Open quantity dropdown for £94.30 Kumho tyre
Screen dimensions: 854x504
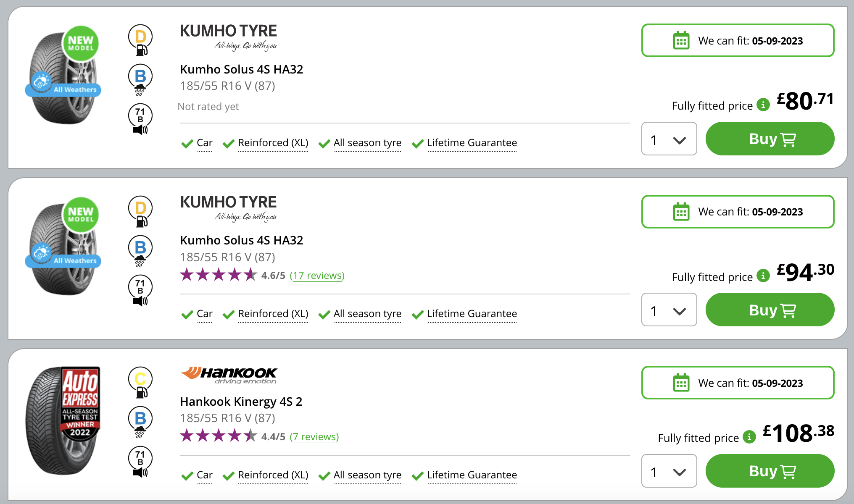point(669,310)
